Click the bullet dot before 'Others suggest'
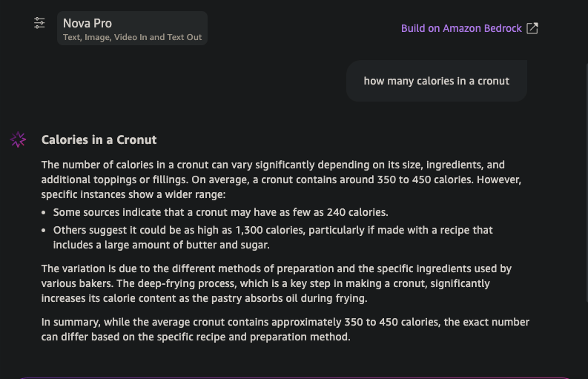Screen dimensions: 588x379 click(45, 231)
